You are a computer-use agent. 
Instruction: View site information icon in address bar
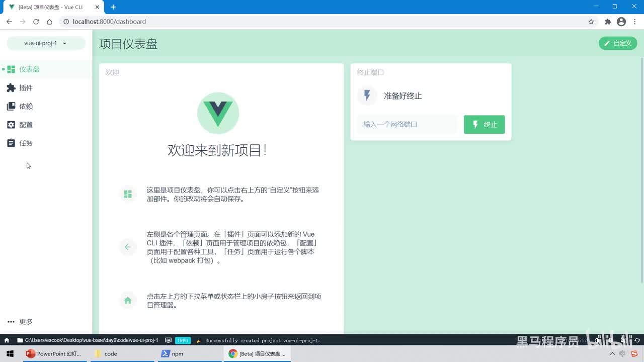point(65,22)
